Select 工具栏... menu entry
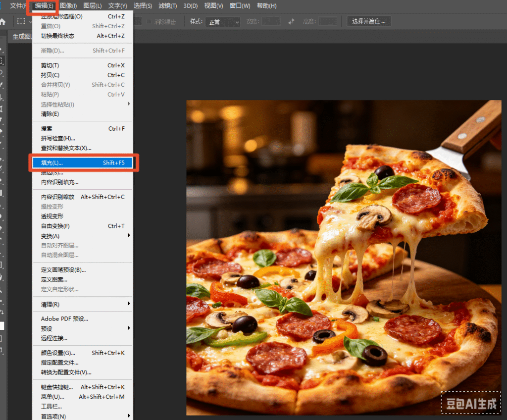507x420 pixels. pyautogui.click(x=83, y=407)
